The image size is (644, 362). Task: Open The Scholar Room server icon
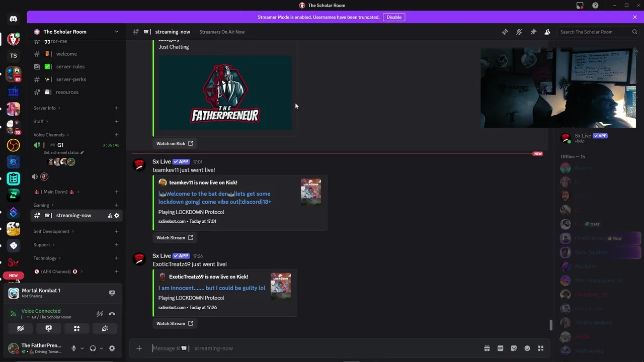(13, 38)
